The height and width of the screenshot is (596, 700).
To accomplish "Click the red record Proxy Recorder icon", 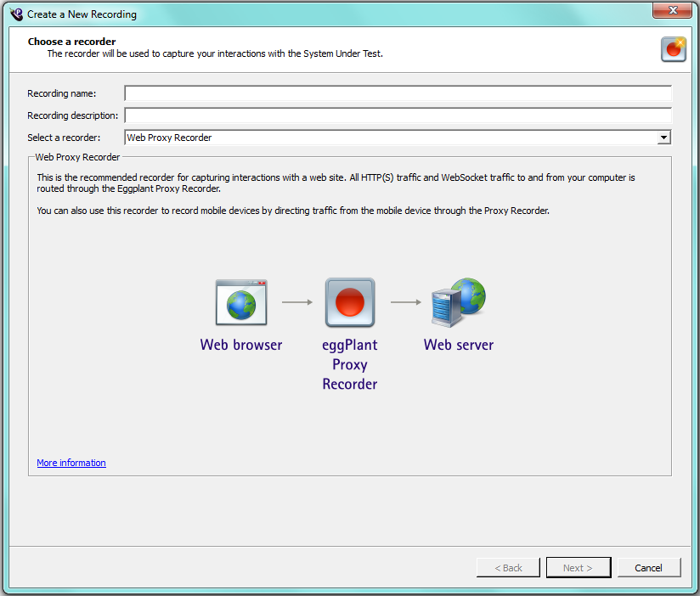I will point(350,302).
